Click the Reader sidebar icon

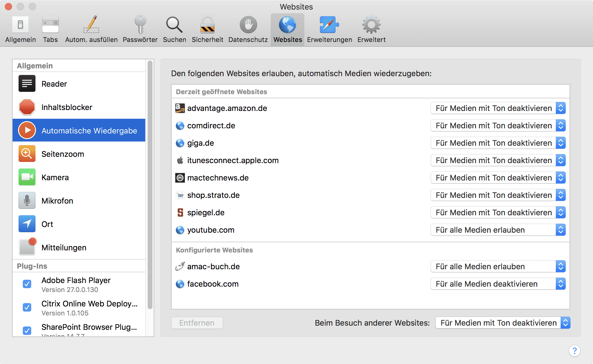(x=27, y=84)
